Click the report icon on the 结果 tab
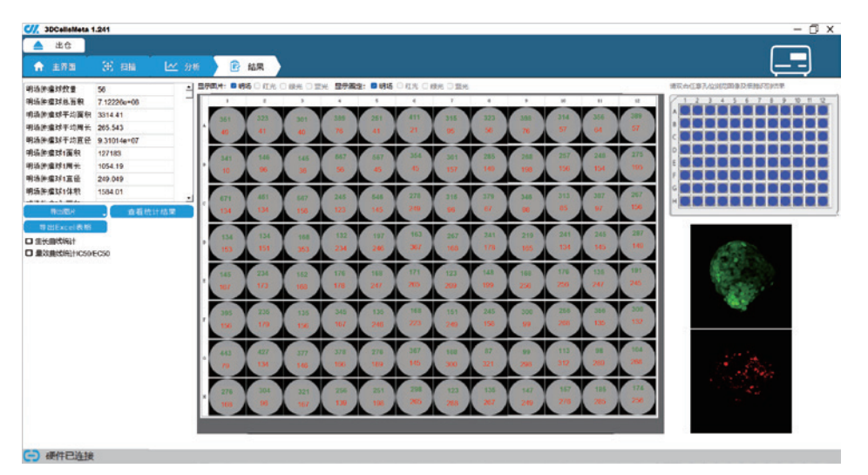This screenshot has height=475, width=868. click(x=234, y=66)
